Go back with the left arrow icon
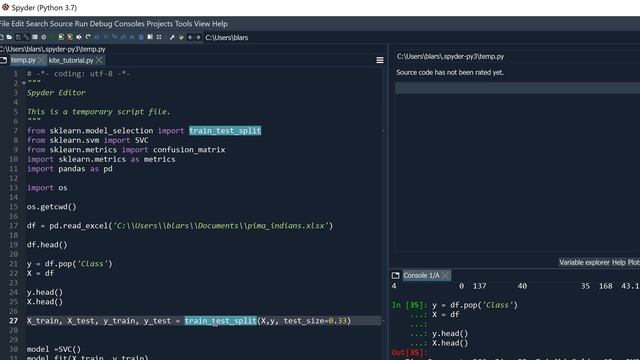Screen dimensions: 640x360 click(190, 37)
